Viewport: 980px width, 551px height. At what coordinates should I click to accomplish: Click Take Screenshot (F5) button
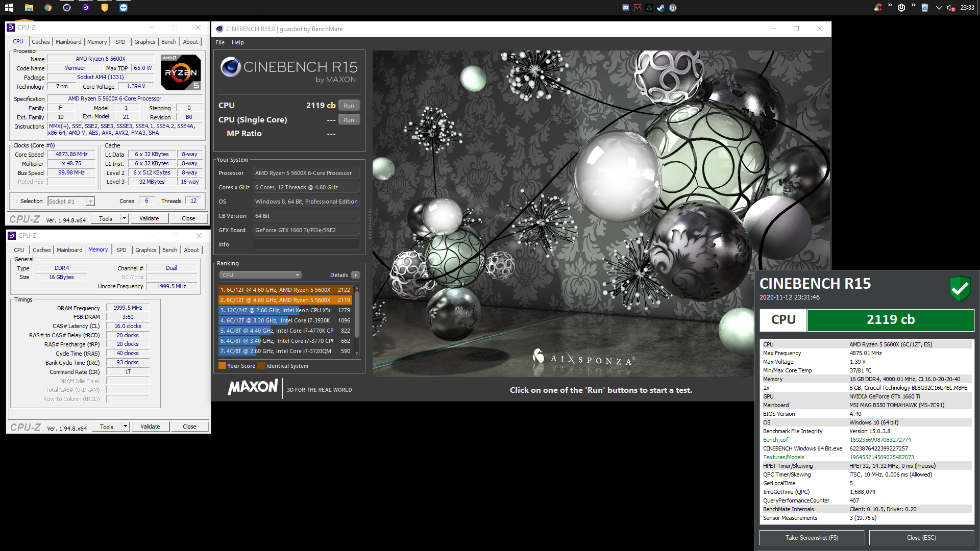pyautogui.click(x=812, y=538)
